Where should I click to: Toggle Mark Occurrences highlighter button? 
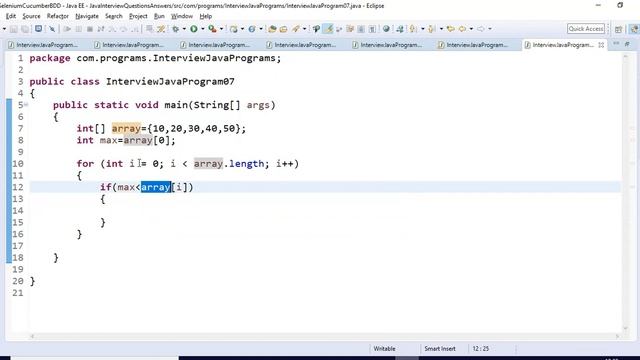click(328, 29)
